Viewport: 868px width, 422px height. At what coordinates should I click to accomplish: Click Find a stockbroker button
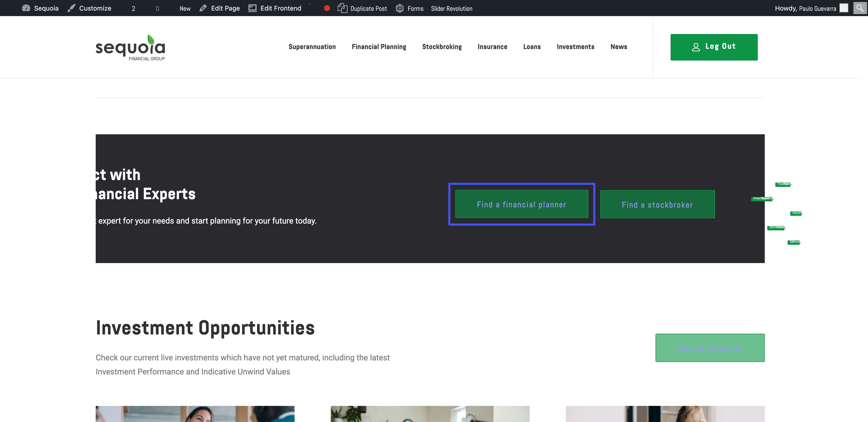click(x=657, y=204)
